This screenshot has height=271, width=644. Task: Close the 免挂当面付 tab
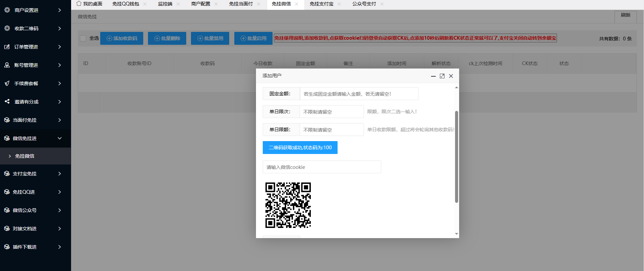pyautogui.click(x=259, y=4)
